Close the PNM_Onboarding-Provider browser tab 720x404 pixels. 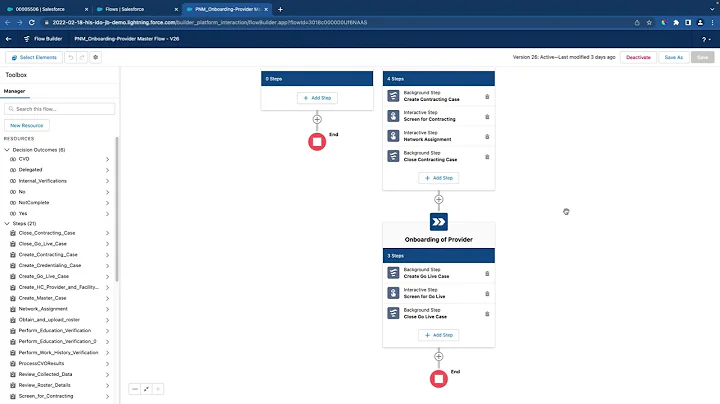[266, 9]
